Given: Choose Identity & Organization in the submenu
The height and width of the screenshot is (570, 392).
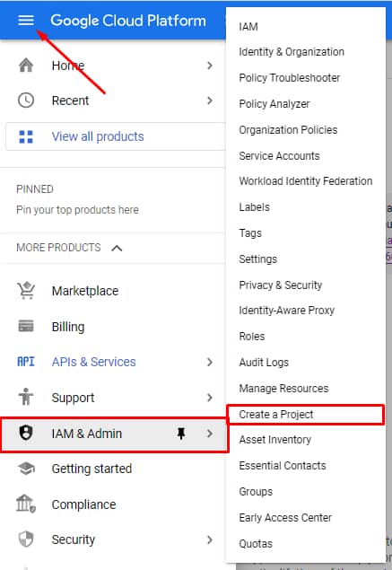Looking at the screenshot, I should pos(292,52).
